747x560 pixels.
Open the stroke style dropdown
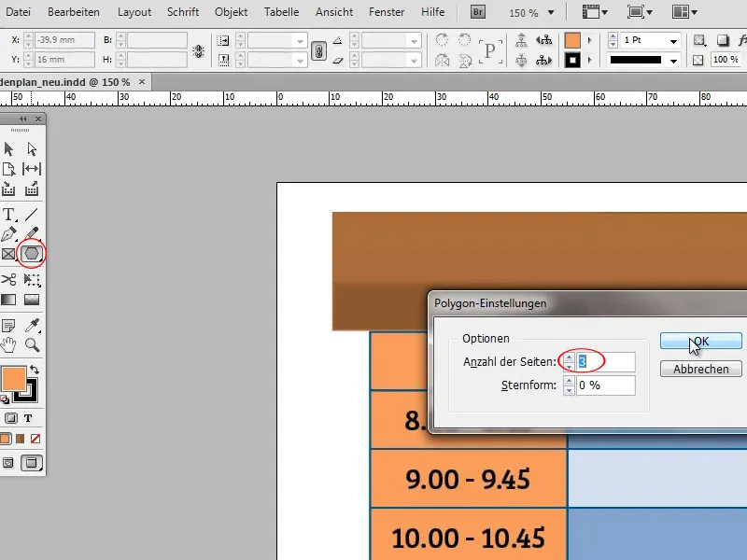(673, 61)
